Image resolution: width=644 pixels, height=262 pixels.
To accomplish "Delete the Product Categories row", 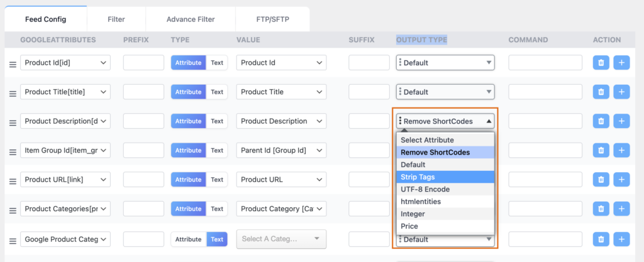I will pyautogui.click(x=601, y=209).
